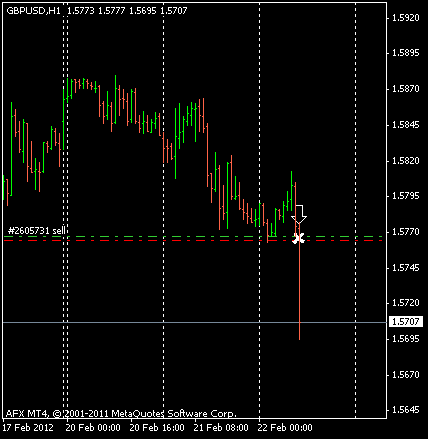428x439 pixels.
Task: Click the red dashed stop level line
Action: 193,240
